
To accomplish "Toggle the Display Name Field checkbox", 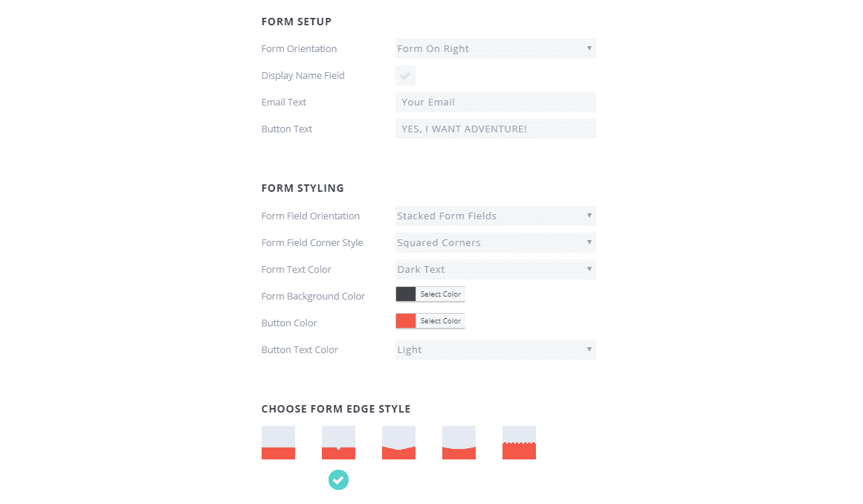I will click(405, 76).
